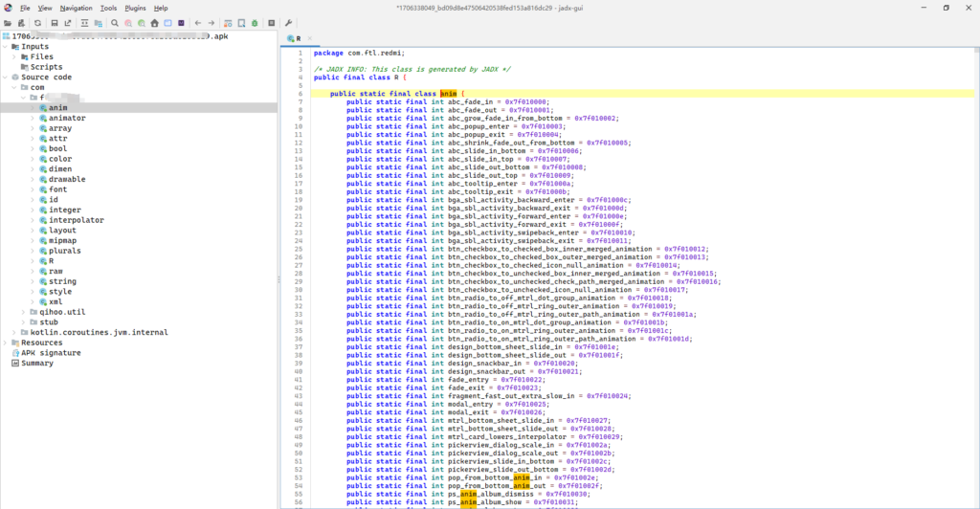
Task: Navigate forward using the right arrow icon
Action: [x=211, y=22]
